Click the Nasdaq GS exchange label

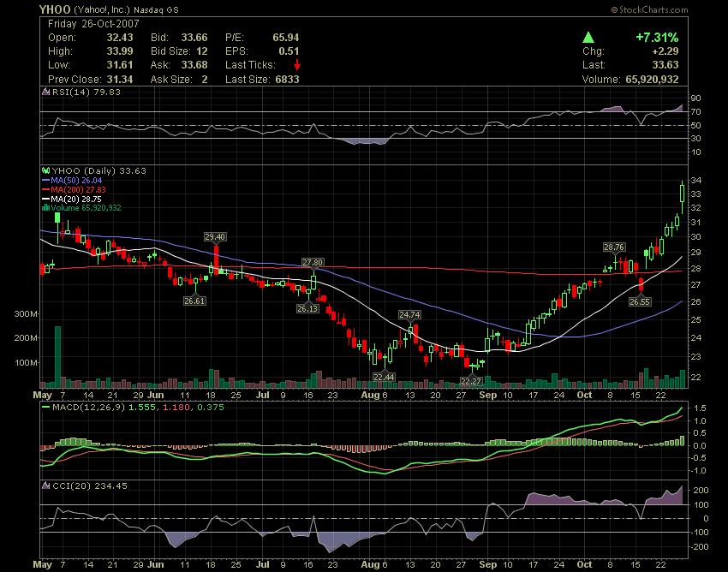coord(156,9)
